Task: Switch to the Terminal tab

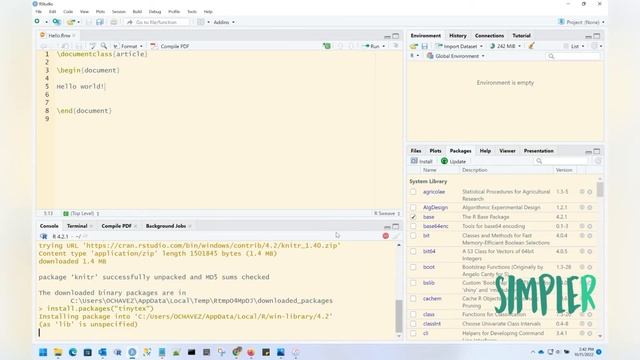Action: tap(77, 226)
